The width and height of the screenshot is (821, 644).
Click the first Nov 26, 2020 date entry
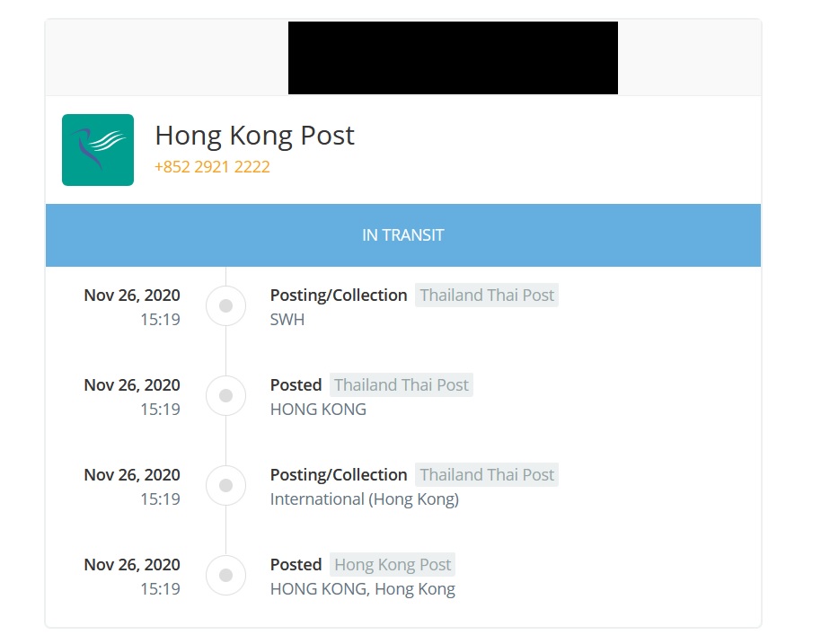coord(132,296)
